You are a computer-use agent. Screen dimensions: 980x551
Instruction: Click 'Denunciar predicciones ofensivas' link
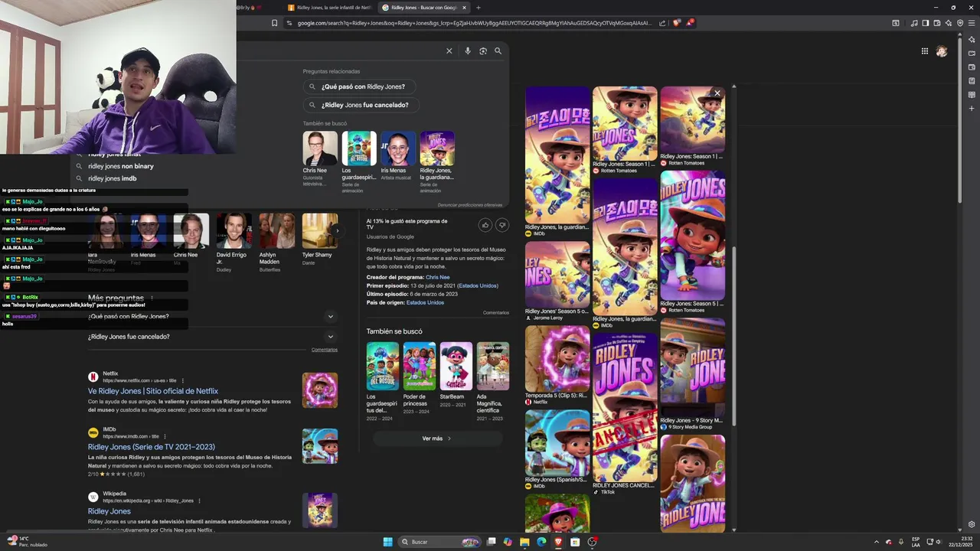(x=470, y=205)
